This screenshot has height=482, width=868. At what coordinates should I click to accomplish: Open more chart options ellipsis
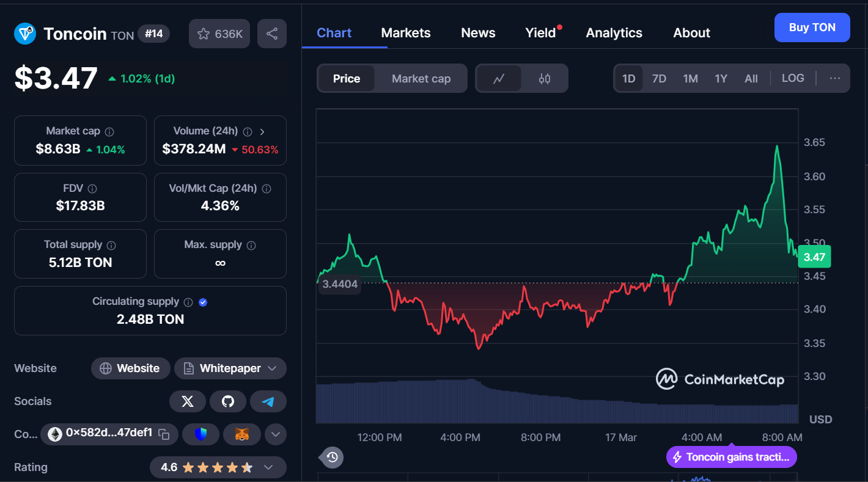pos(835,78)
